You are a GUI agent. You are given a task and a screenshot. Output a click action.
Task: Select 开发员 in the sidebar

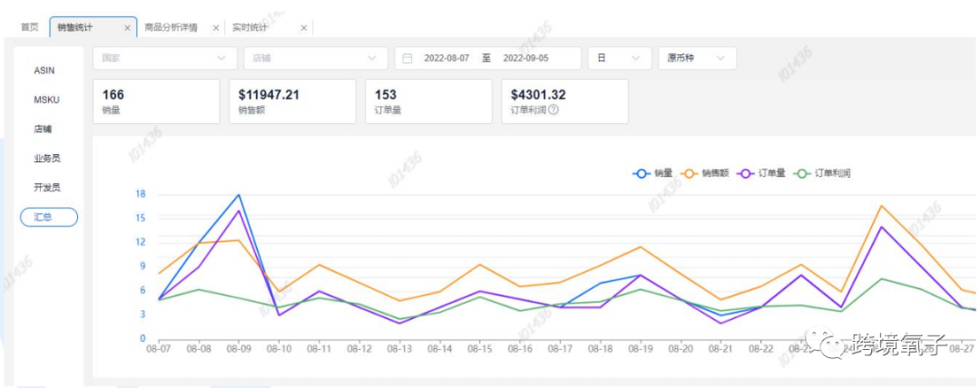click(x=47, y=188)
